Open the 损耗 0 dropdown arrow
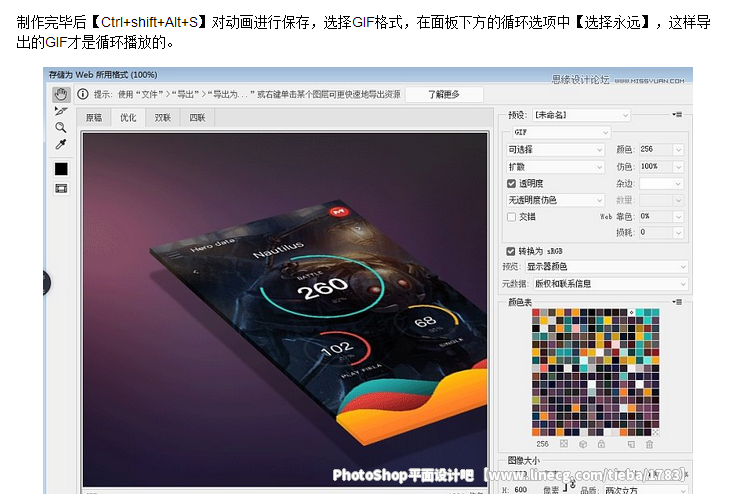741x494 pixels. click(x=679, y=233)
